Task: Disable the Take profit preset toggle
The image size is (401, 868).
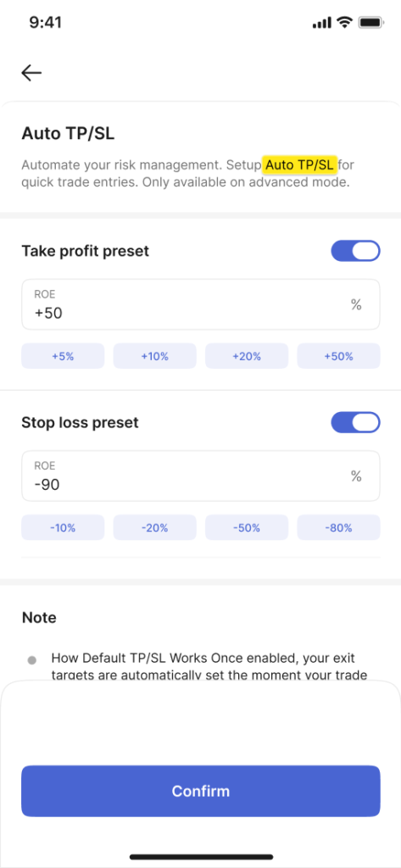Action: point(355,251)
